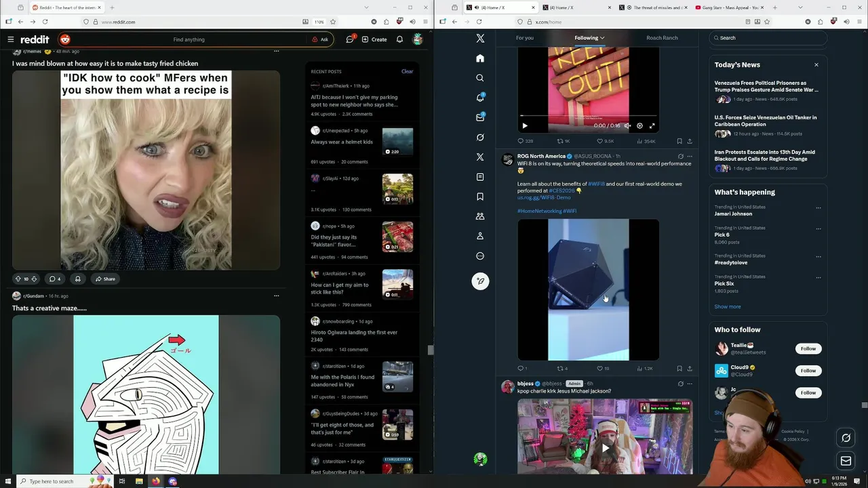The width and height of the screenshot is (868, 488).
Task: Open more options for Jamari Johnson trend
Action: (x=818, y=208)
